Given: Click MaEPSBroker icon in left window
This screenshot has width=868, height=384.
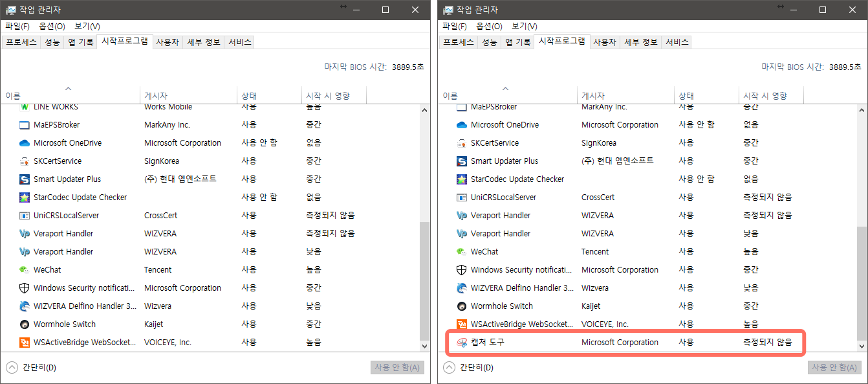Looking at the screenshot, I should point(25,125).
